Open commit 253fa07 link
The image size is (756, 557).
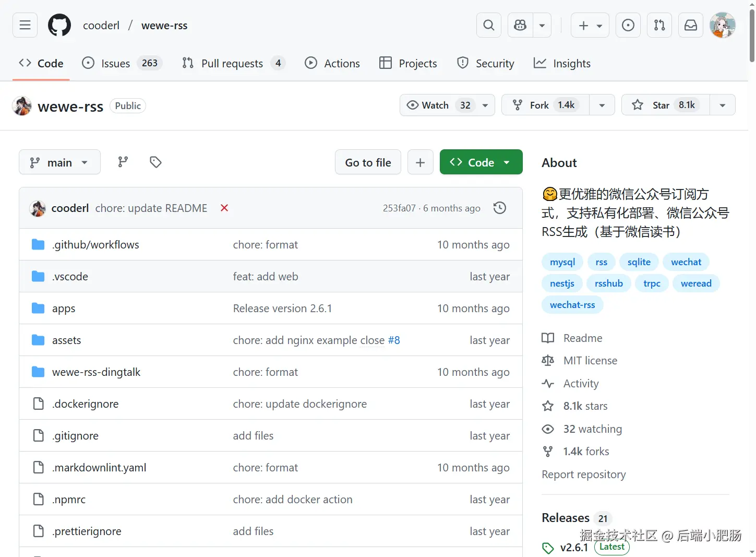tap(399, 208)
